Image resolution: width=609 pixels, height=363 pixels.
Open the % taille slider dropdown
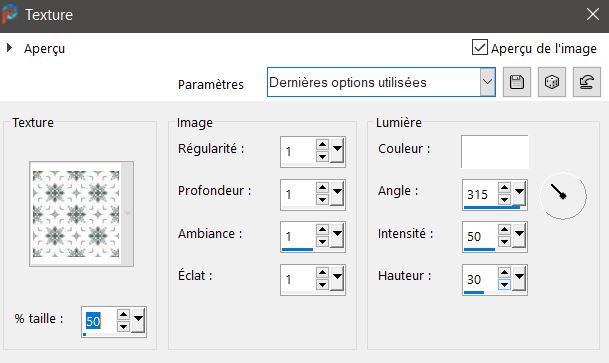pyautogui.click(x=138, y=320)
